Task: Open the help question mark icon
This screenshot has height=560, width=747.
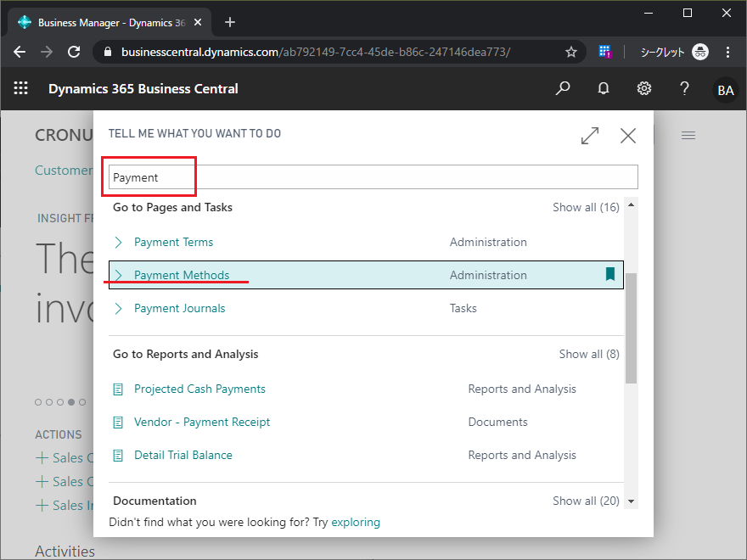Action: [x=684, y=88]
